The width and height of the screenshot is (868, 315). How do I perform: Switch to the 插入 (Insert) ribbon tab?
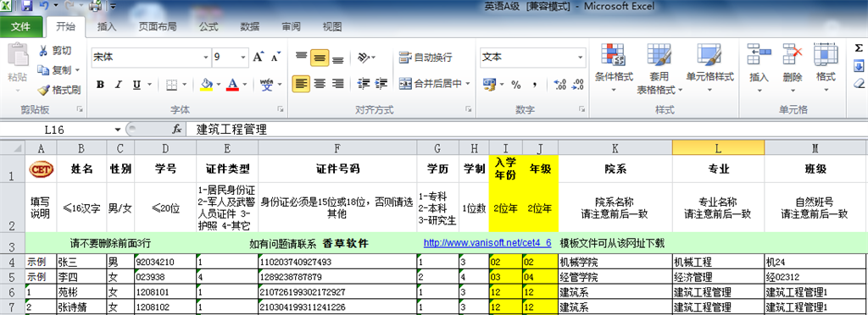[107, 26]
